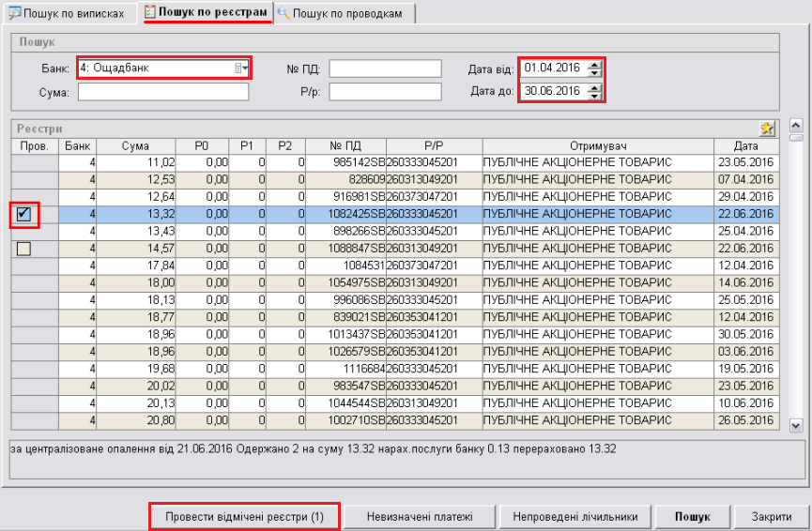Uncheck the checkbox on the 13,32 row
This screenshot has width=812, height=531.
pyautogui.click(x=24, y=214)
